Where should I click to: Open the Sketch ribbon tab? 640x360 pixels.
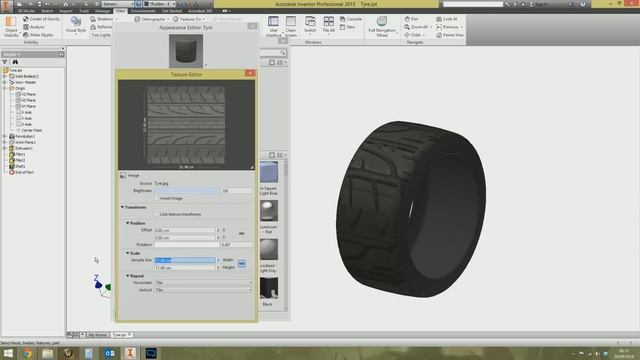(47, 11)
